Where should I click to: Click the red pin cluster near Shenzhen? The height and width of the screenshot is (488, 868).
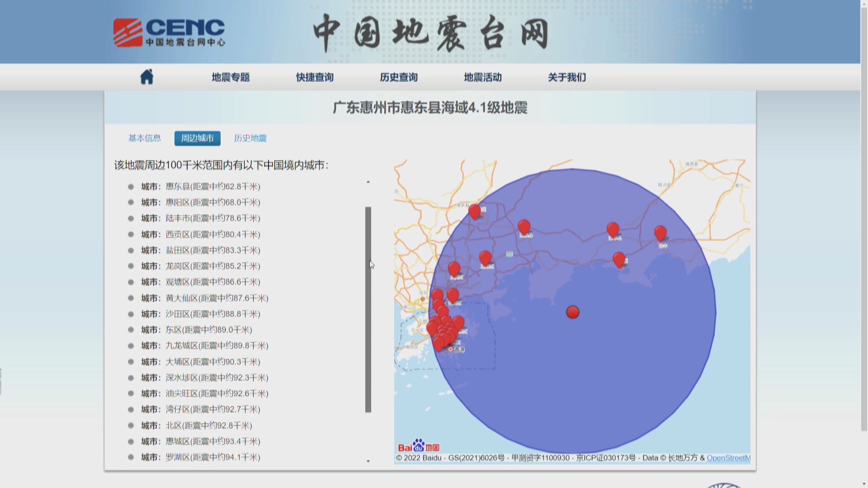point(443,330)
